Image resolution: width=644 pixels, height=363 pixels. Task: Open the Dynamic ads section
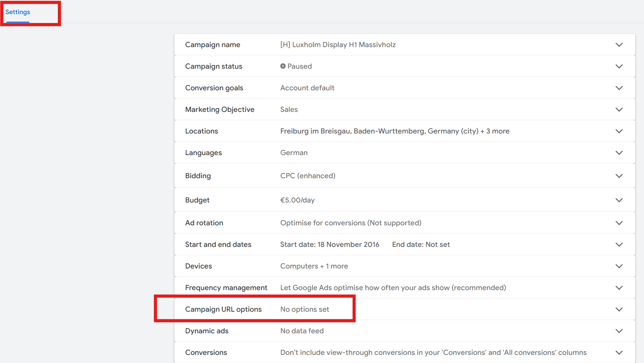[x=619, y=331]
